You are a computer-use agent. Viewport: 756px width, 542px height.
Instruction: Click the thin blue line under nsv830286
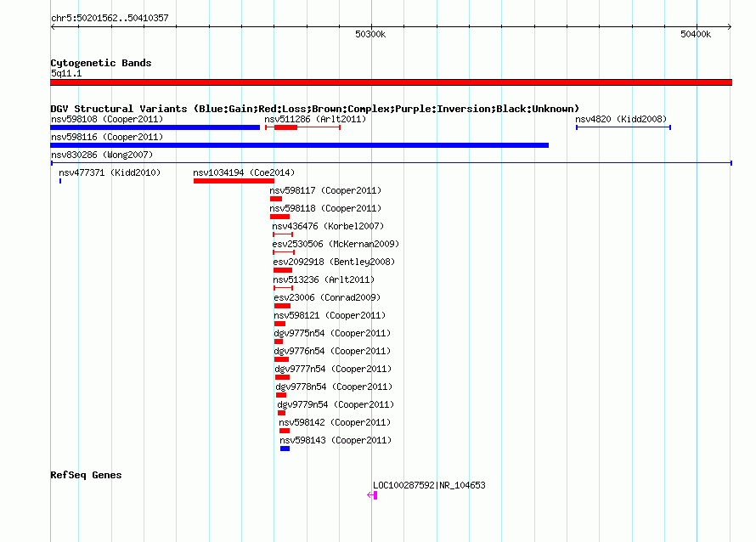coord(392,163)
